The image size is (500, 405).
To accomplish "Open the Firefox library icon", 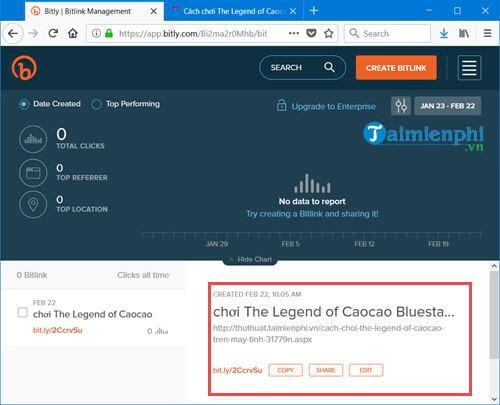I will [464, 33].
